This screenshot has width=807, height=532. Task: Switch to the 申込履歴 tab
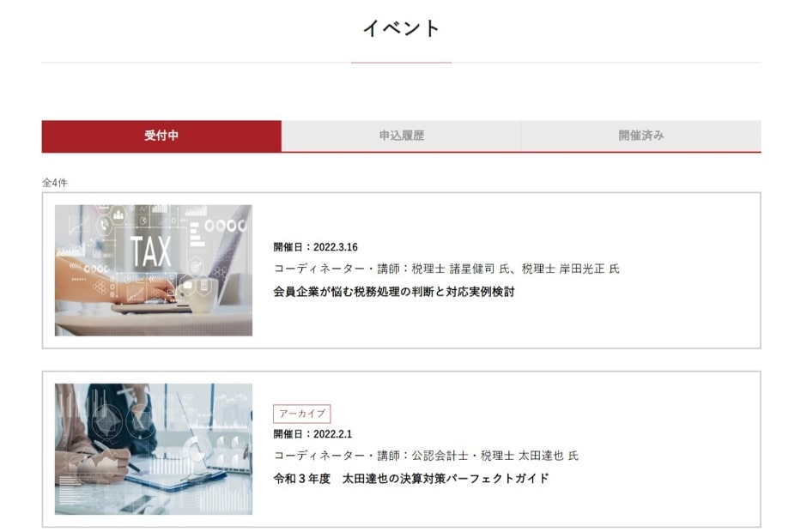(402, 136)
